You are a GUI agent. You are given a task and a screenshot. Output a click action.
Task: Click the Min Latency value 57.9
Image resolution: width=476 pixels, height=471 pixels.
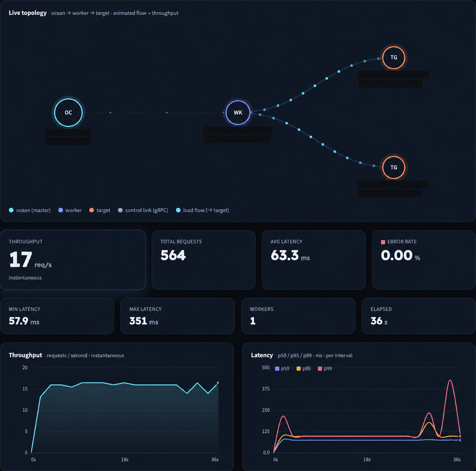tap(18, 321)
